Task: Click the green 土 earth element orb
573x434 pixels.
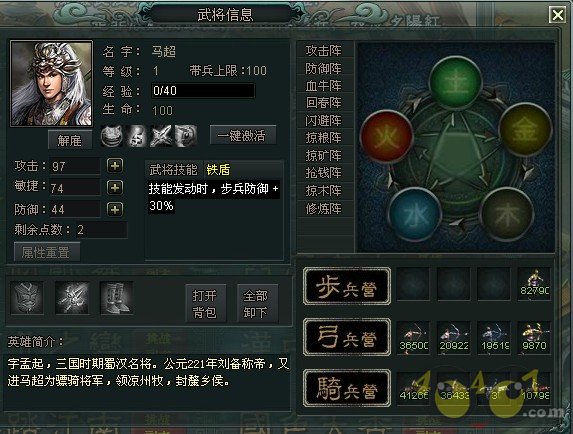Action: pos(455,82)
